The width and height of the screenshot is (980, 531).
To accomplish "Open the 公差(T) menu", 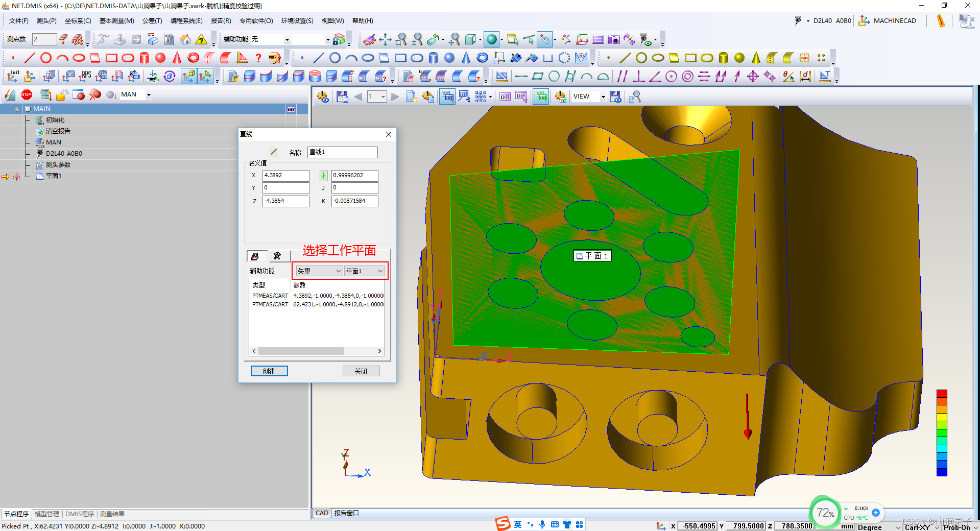I will pos(152,21).
